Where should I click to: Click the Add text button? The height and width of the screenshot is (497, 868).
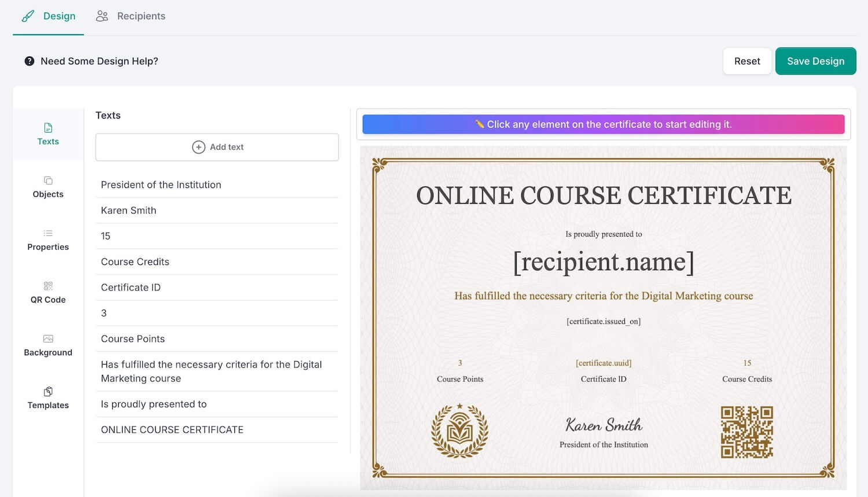217,147
